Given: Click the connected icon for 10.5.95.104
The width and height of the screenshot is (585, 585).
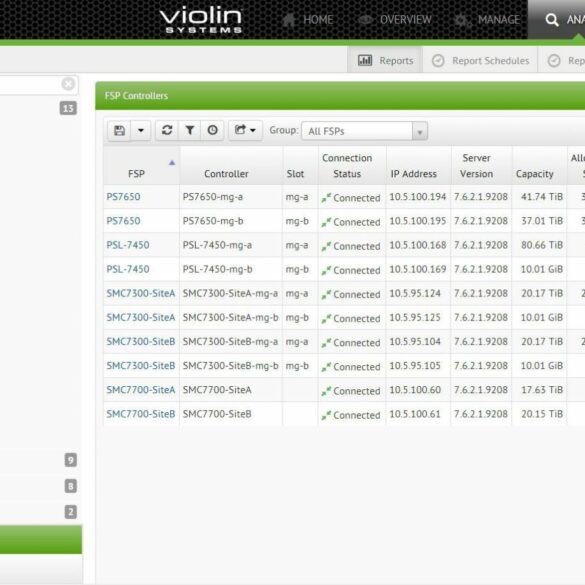Looking at the screenshot, I should click(x=326, y=342).
